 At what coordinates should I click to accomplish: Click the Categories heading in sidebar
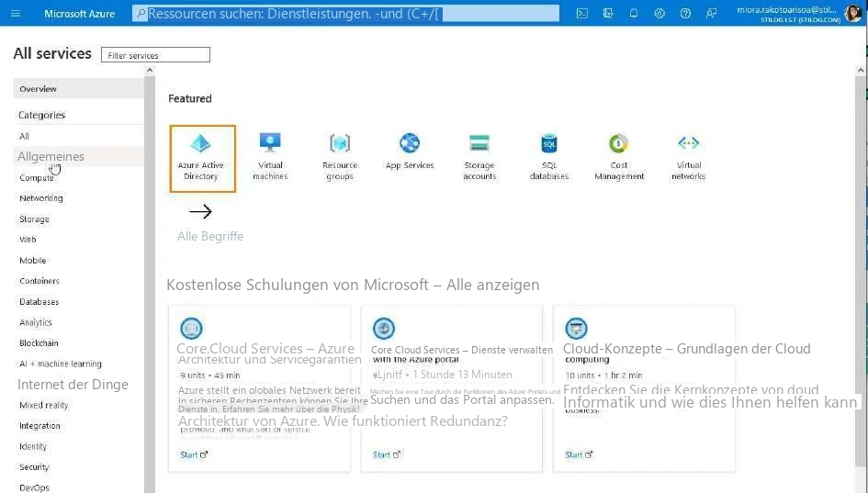point(41,115)
